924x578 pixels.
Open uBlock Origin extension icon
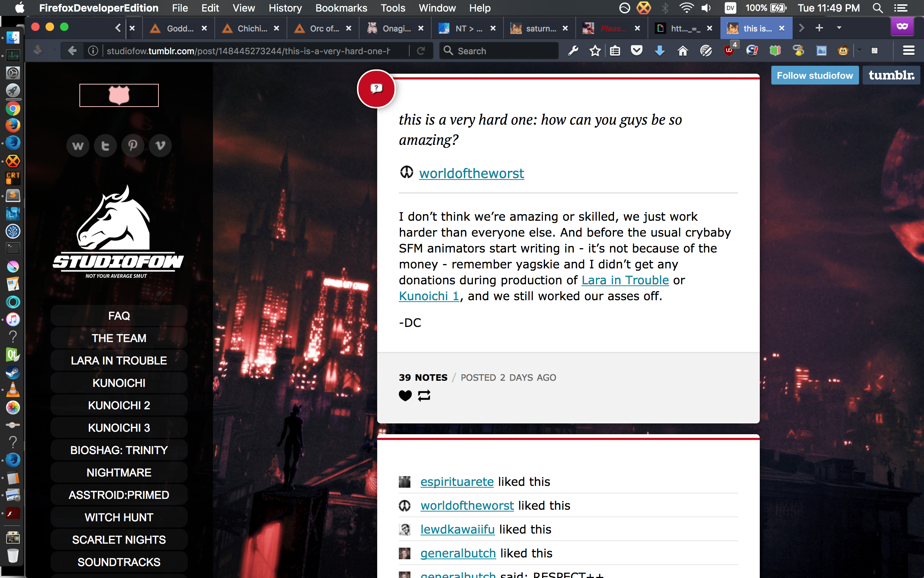[x=729, y=51]
